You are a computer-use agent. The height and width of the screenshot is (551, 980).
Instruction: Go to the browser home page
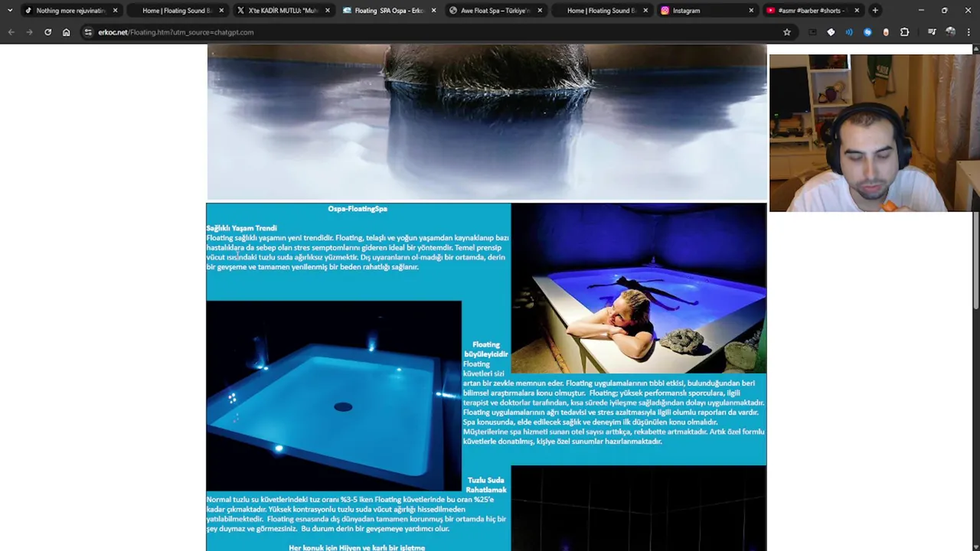pos(66,32)
